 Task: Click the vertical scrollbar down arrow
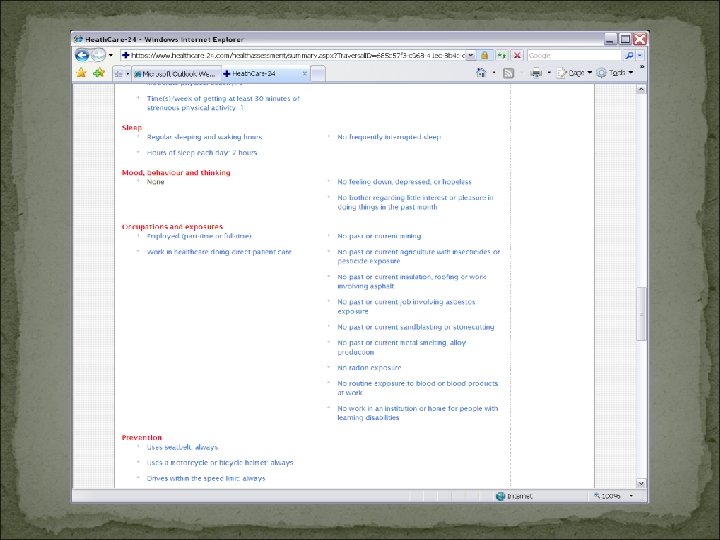coord(641,483)
